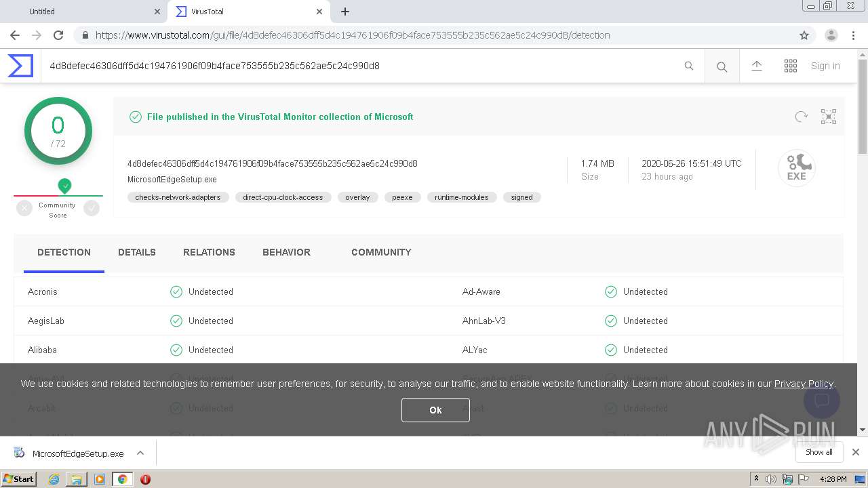
Task: Click the ALYac engine name
Action: [x=475, y=350]
